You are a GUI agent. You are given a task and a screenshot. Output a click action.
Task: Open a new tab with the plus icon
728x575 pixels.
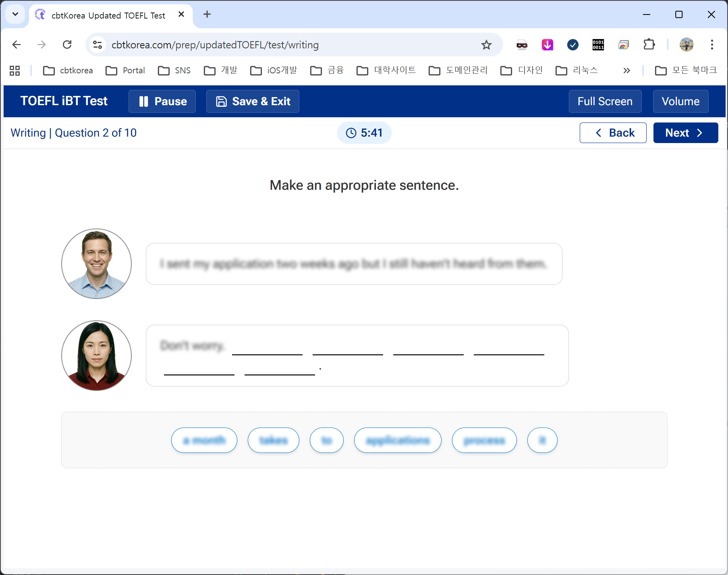pos(207,15)
